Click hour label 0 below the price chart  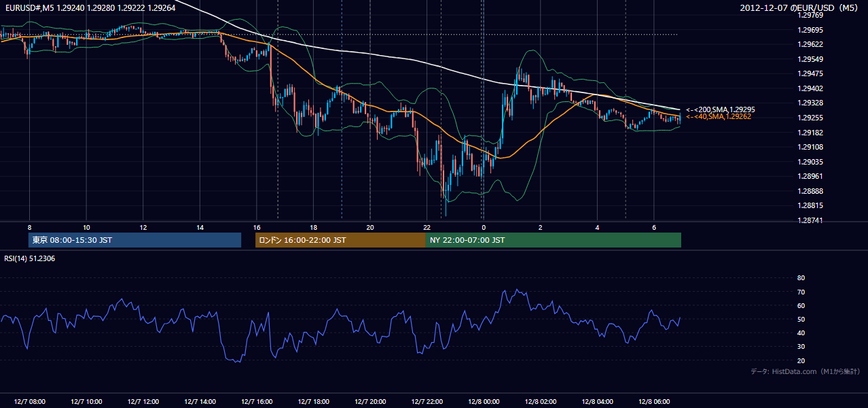484,227
